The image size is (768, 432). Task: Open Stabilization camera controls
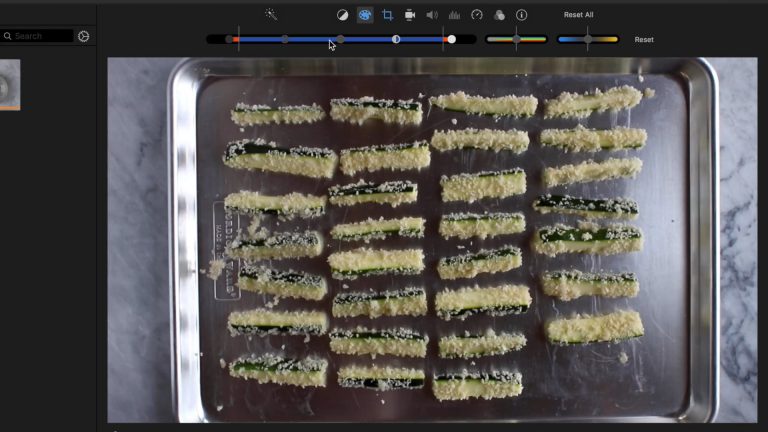coord(410,15)
